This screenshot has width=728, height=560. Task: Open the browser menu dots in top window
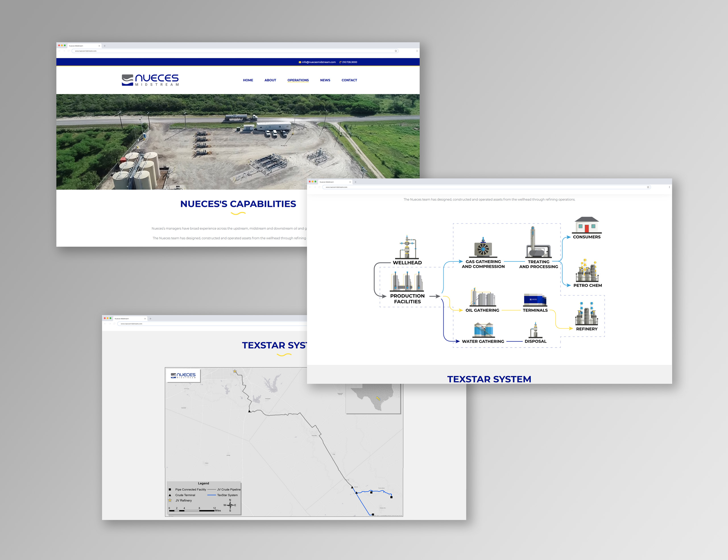tap(417, 51)
